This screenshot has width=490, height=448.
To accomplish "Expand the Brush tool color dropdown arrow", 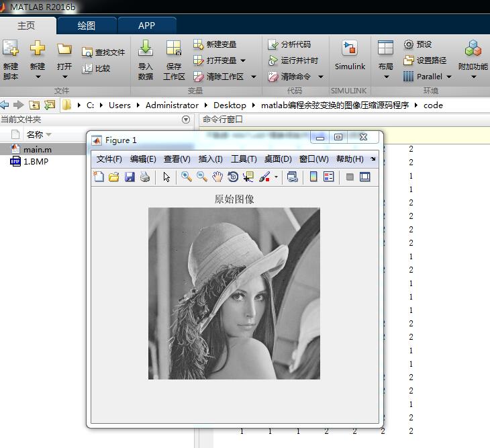I will tap(276, 177).
